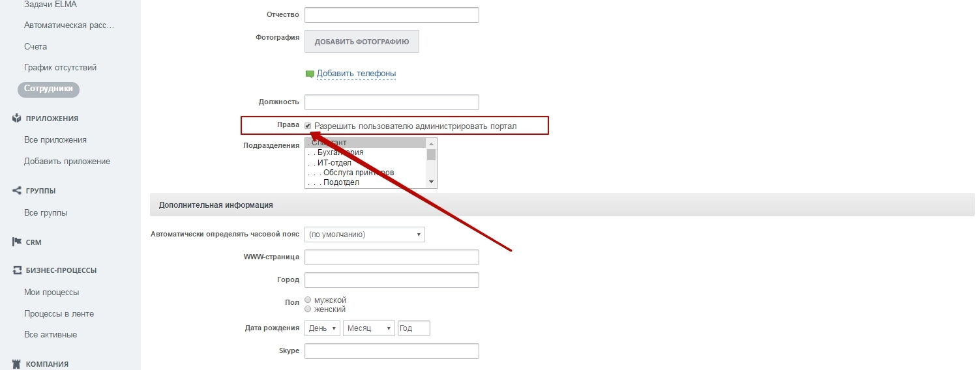This screenshot has height=370, width=980.
Task: Click the Группы share icon in sidebar
Action: tap(17, 191)
